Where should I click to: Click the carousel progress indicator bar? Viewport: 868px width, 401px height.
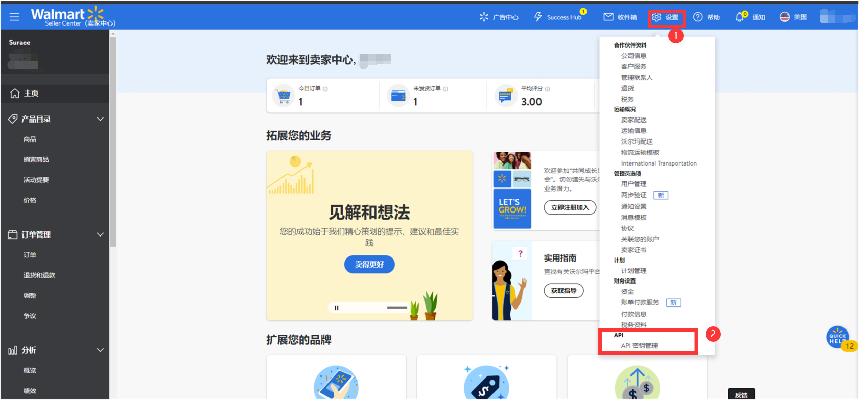(x=397, y=308)
